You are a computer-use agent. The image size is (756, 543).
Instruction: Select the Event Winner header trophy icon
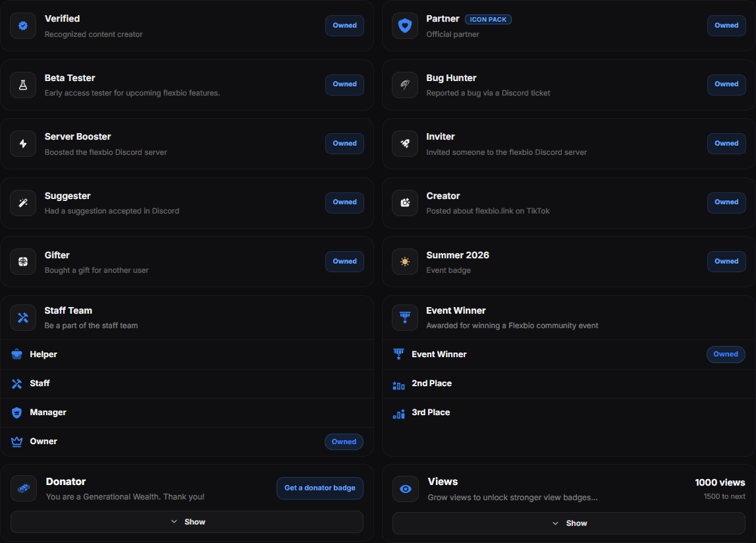click(x=405, y=318)
